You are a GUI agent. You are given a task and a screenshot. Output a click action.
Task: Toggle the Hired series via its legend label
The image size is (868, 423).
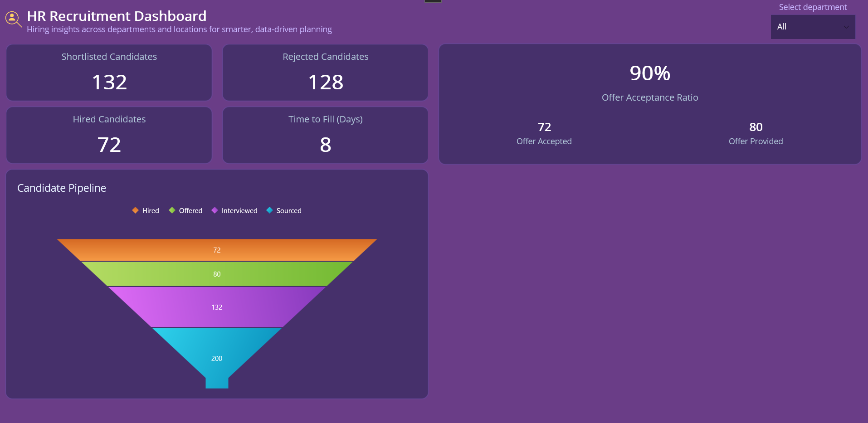pyautogui.click(x=150, y=210)
